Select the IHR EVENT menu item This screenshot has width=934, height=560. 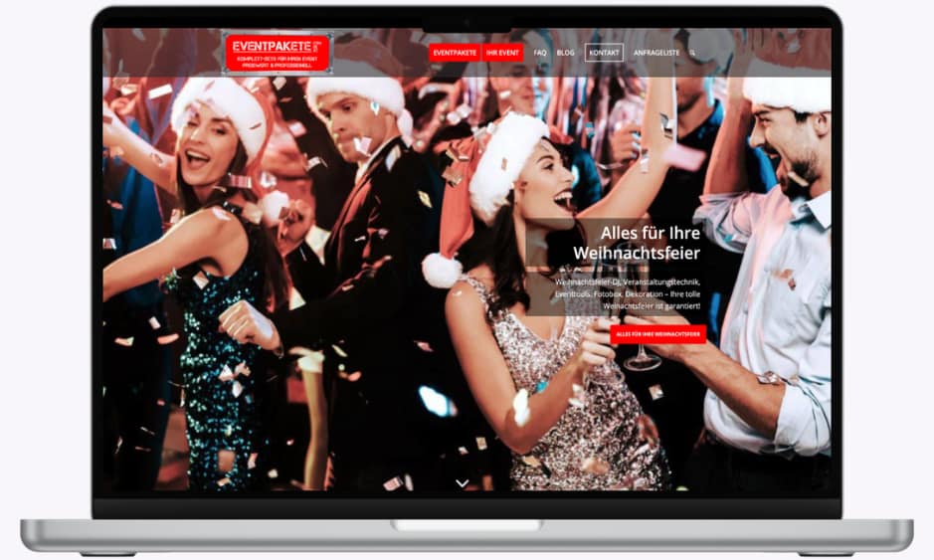point(502,53)
